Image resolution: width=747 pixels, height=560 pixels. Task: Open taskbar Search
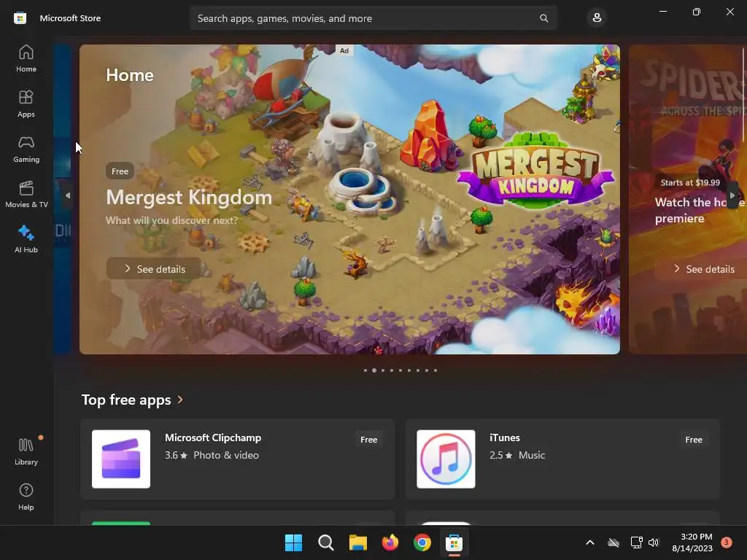[x=326, y=542]
